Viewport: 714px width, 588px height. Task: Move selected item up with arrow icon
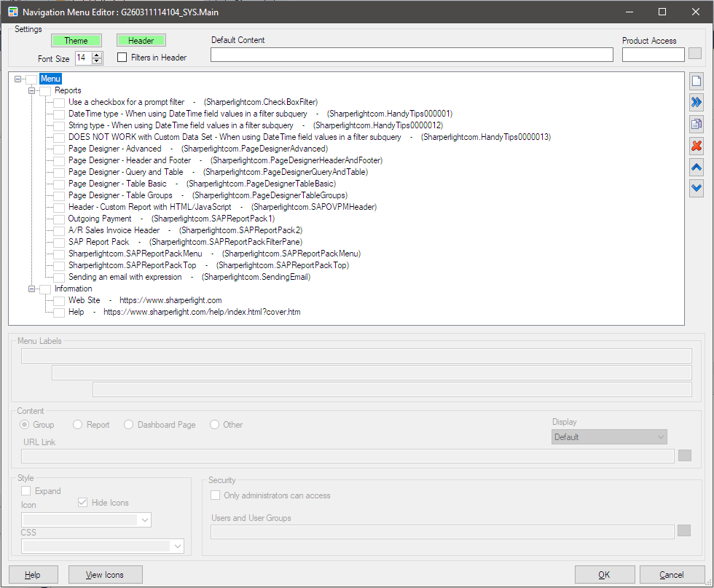pos(697,167)
